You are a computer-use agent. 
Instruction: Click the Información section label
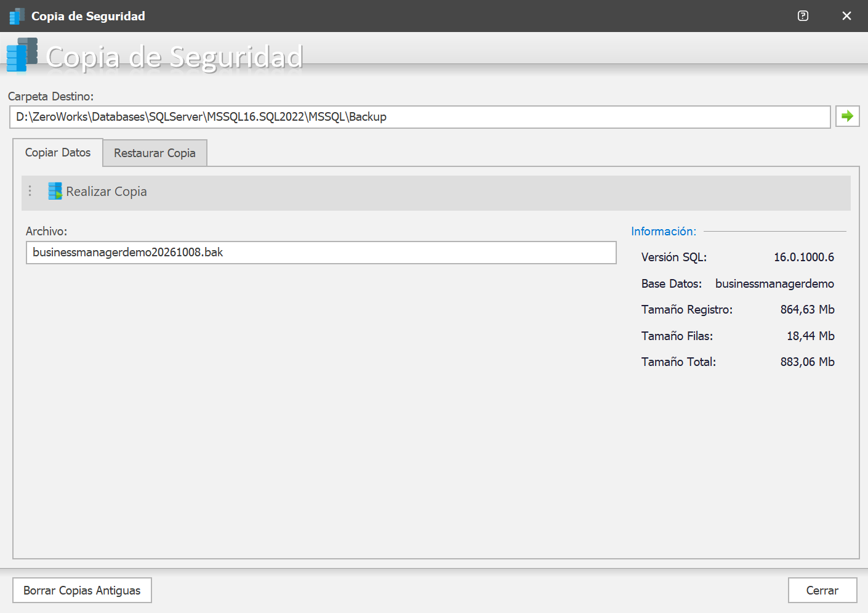point(664,232)
